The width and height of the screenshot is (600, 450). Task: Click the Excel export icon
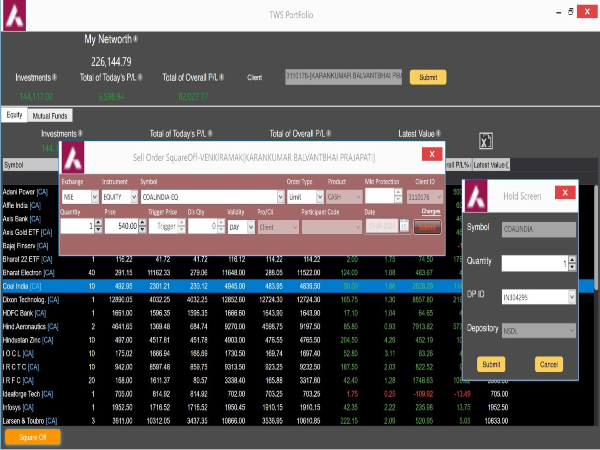[x=486, y=141]
